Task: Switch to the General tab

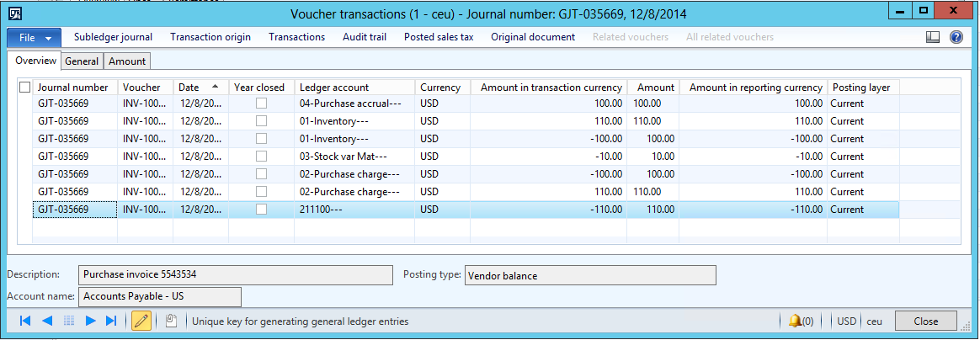Action: 82,61
